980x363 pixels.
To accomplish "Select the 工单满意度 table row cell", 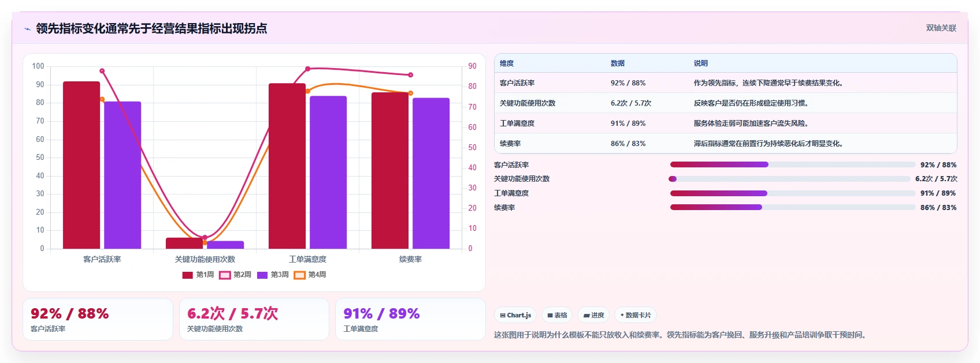I will [517, 124].
